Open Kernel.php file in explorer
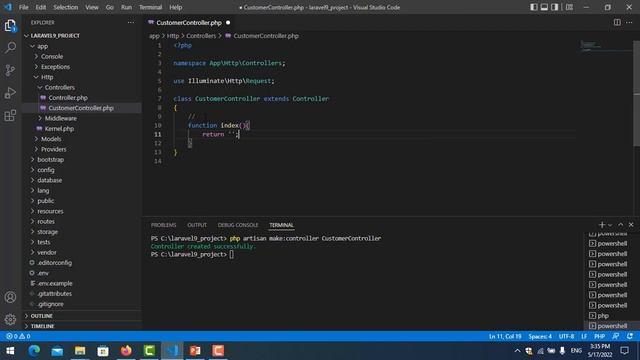The image size is (640, 360). click(59, 129)
